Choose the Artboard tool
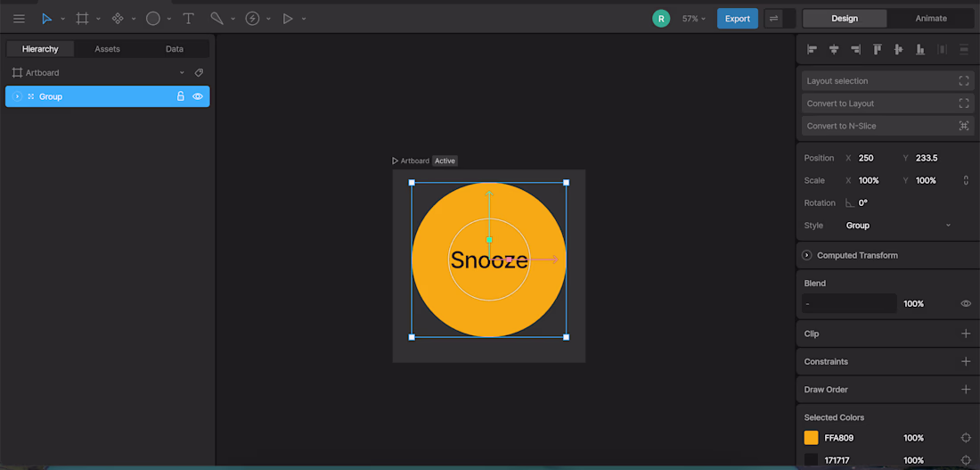Screen dimensions: 980x470 83,19
